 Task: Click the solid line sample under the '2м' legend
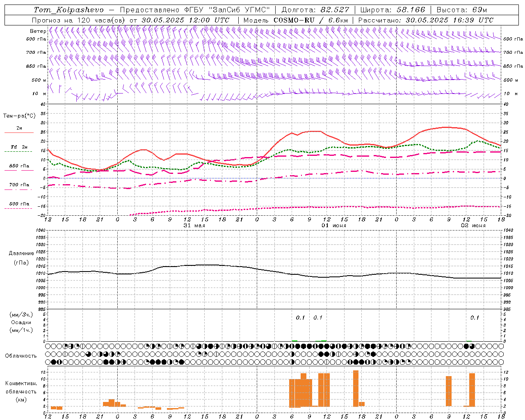19,132
